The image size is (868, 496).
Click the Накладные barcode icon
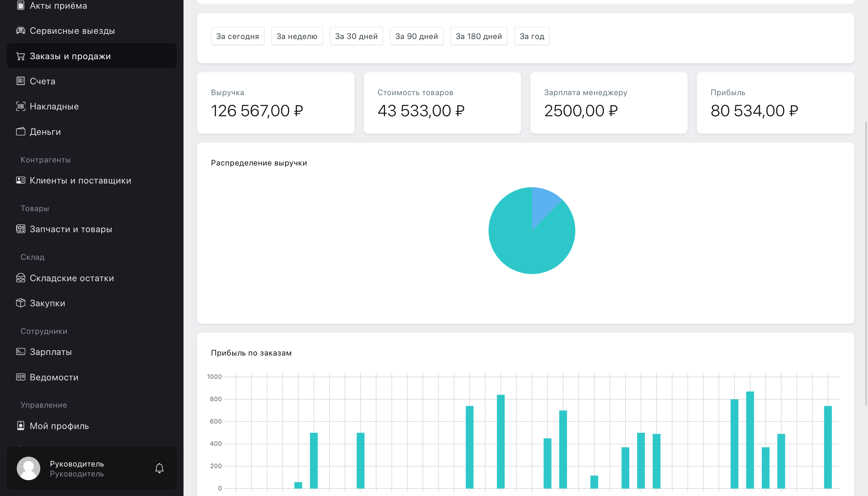coord(20,106)
